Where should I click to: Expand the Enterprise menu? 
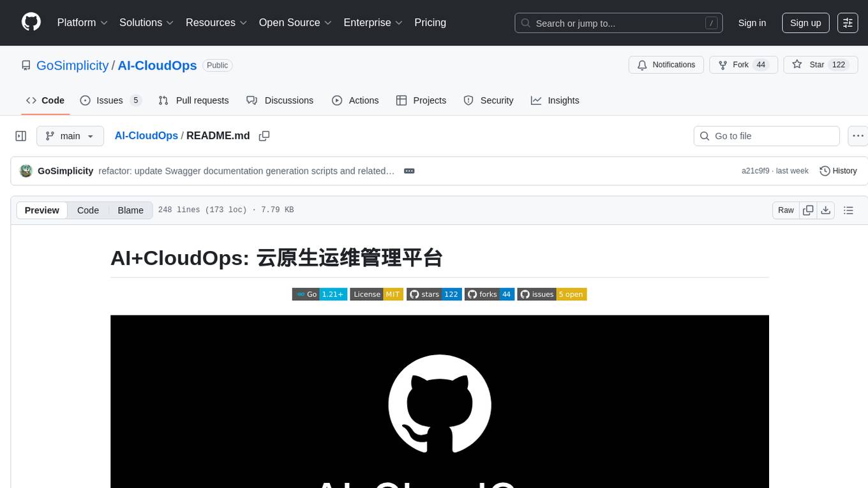(x=373, y=22)
